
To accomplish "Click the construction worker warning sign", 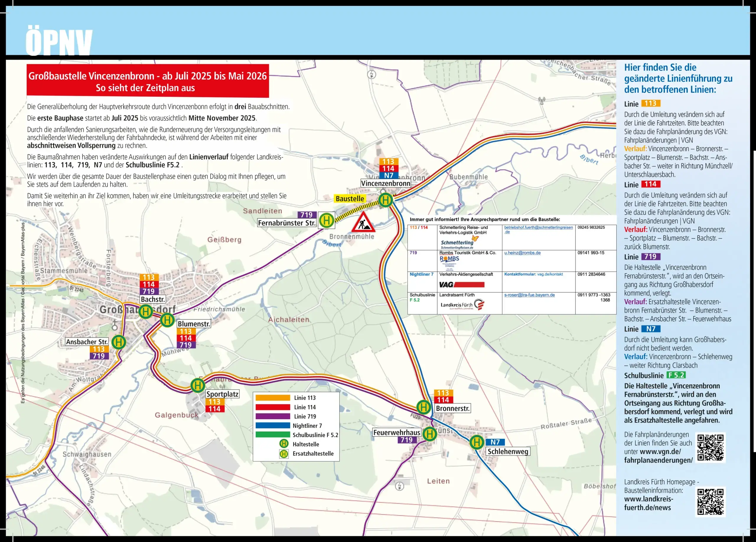I will pos(363,223).
